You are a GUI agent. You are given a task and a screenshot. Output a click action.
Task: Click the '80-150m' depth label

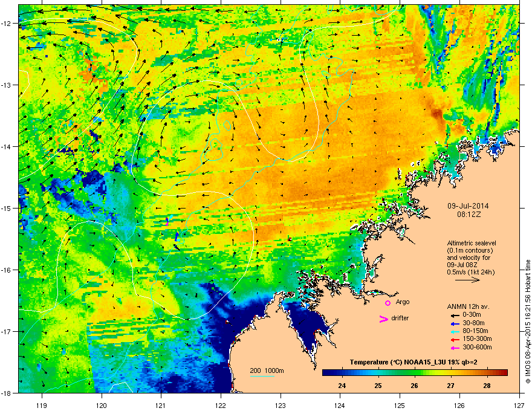pyautogui.click(x=475, y=331)
